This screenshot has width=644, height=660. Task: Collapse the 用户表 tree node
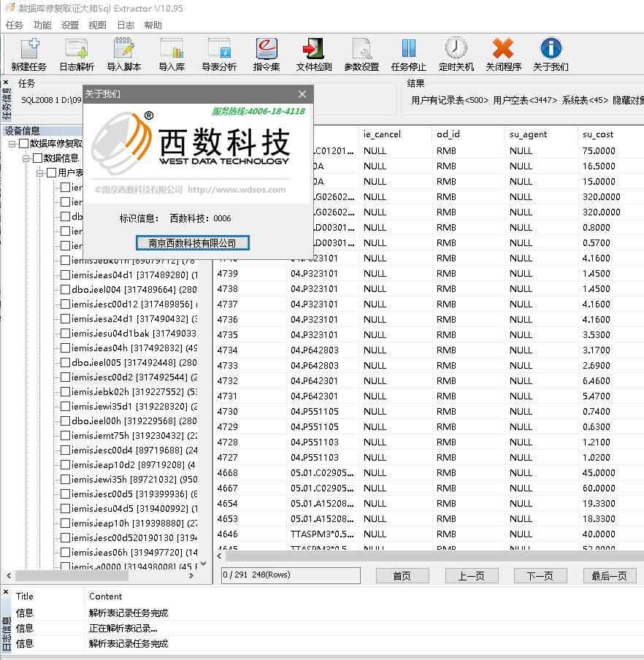pos(40,172)
